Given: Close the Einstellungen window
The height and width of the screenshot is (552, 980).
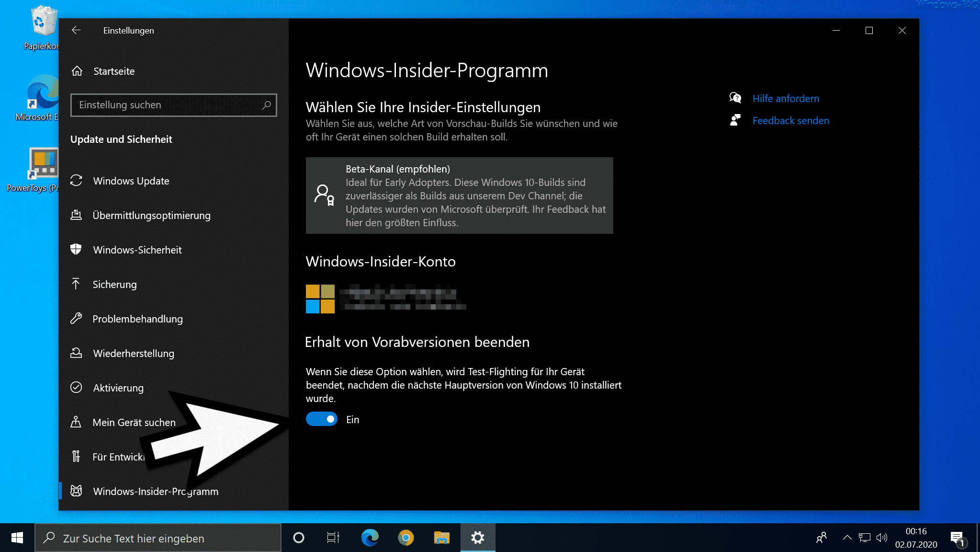Looking at the screenshot, I should coord(902,30).
